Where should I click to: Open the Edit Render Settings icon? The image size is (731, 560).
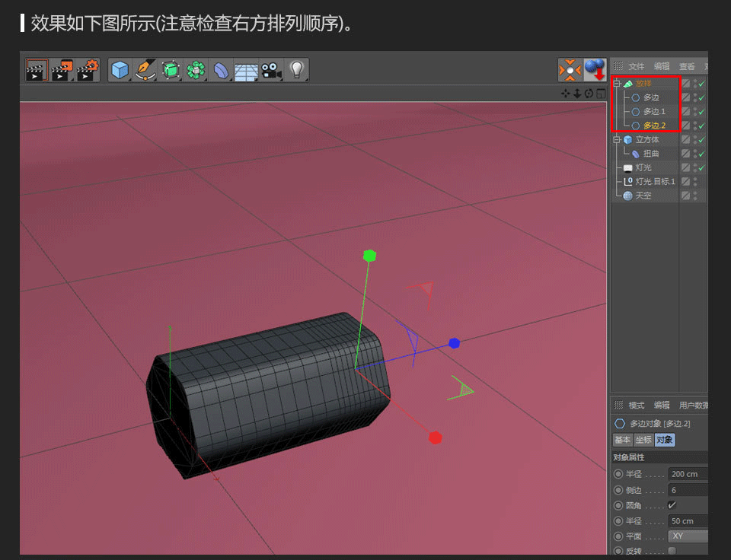coord(85,69)
